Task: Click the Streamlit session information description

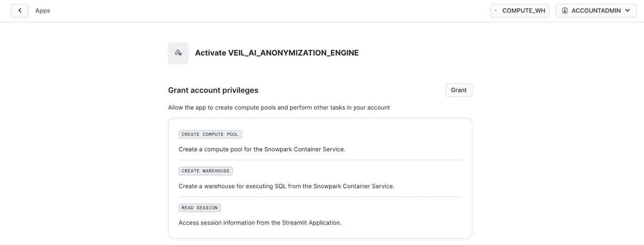Action: 260,223
